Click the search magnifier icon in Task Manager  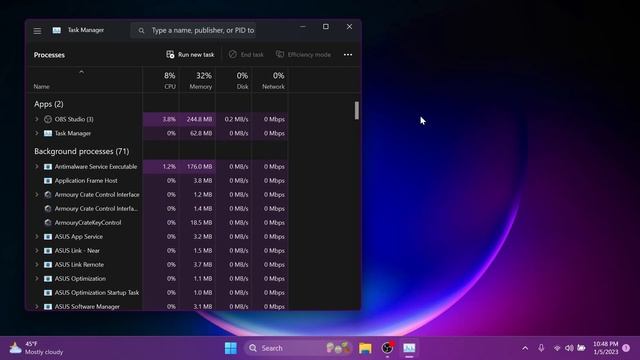click(141, 31)
